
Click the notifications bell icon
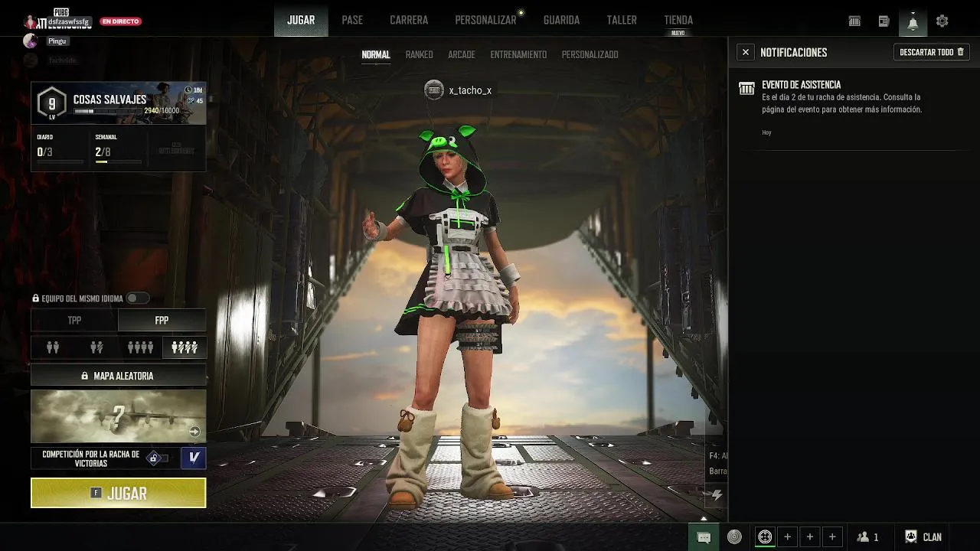click(913, 22)
